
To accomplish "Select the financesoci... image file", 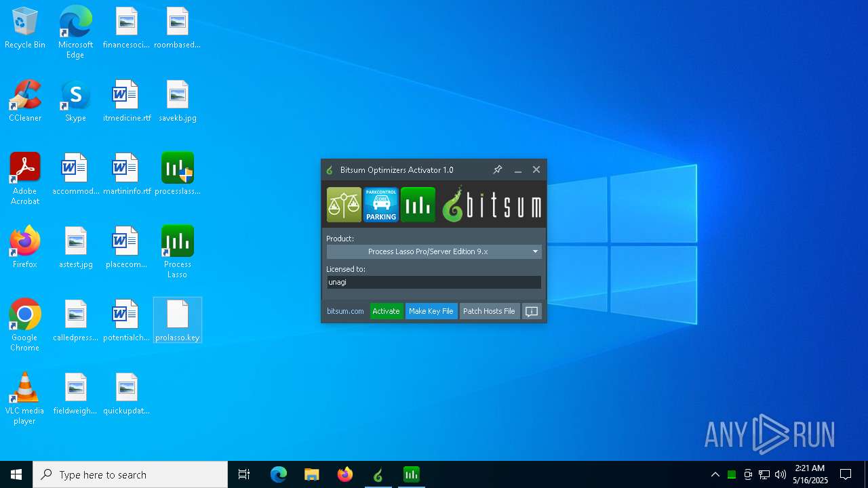I will click(127, 28).
